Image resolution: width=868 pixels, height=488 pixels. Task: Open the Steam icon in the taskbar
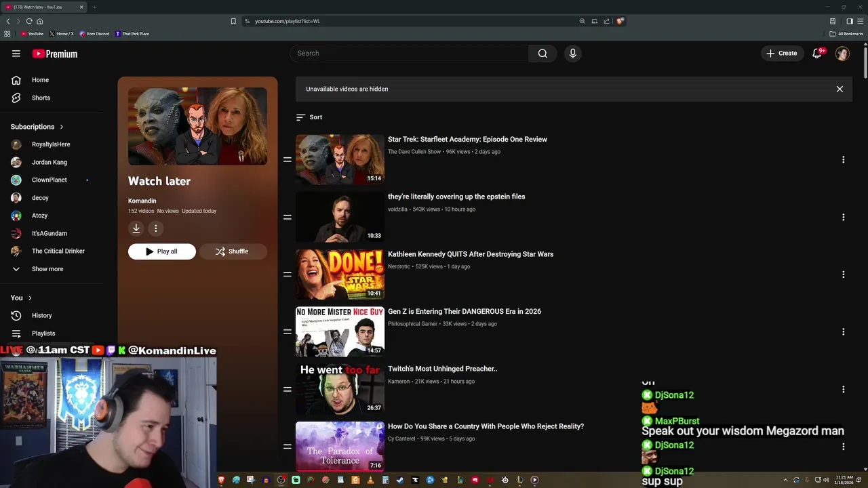[400, 480]
